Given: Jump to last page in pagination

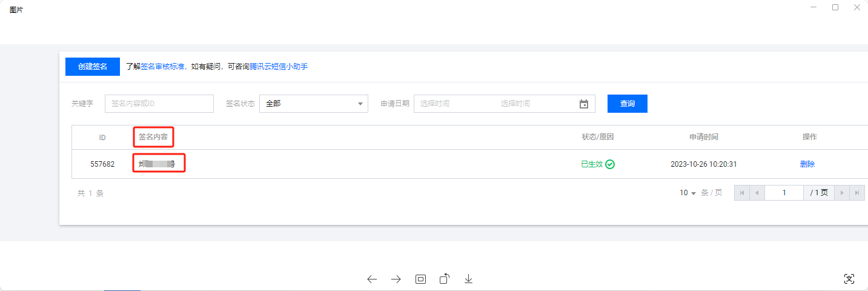Looking at the screenshot, I should click(856, 193).
